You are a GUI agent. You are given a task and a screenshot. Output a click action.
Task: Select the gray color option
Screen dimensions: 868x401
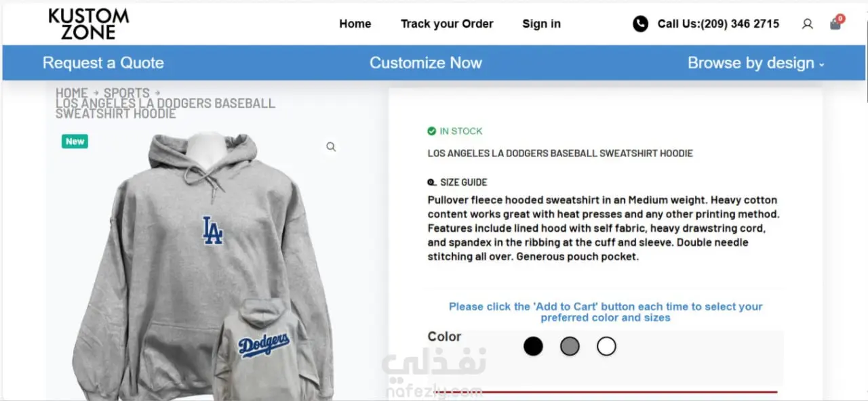pyautogui.click(x=570, y=347)
